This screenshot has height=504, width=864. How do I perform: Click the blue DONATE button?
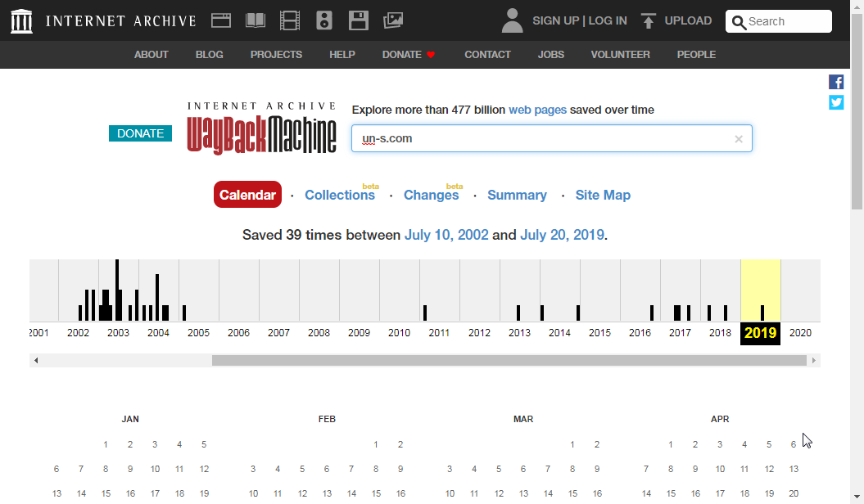point(140,133)
